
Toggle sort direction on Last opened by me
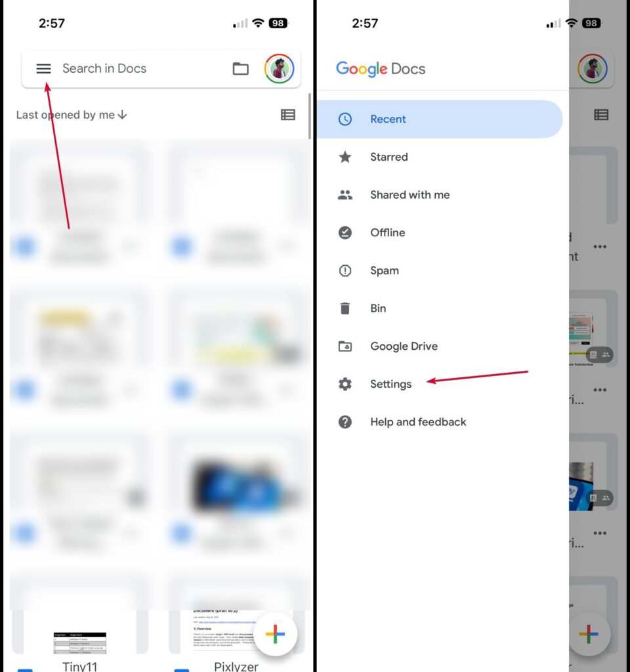[x=122, y=114]
